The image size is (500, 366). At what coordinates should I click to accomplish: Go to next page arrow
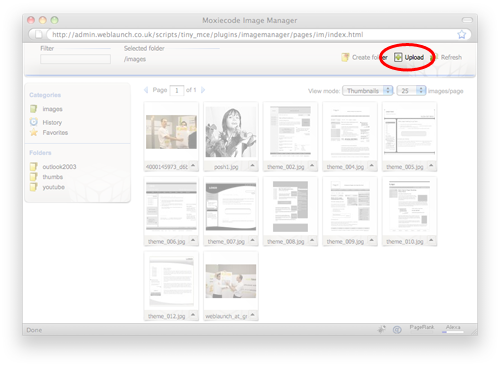pyautogui.click(x=203, y=90)
